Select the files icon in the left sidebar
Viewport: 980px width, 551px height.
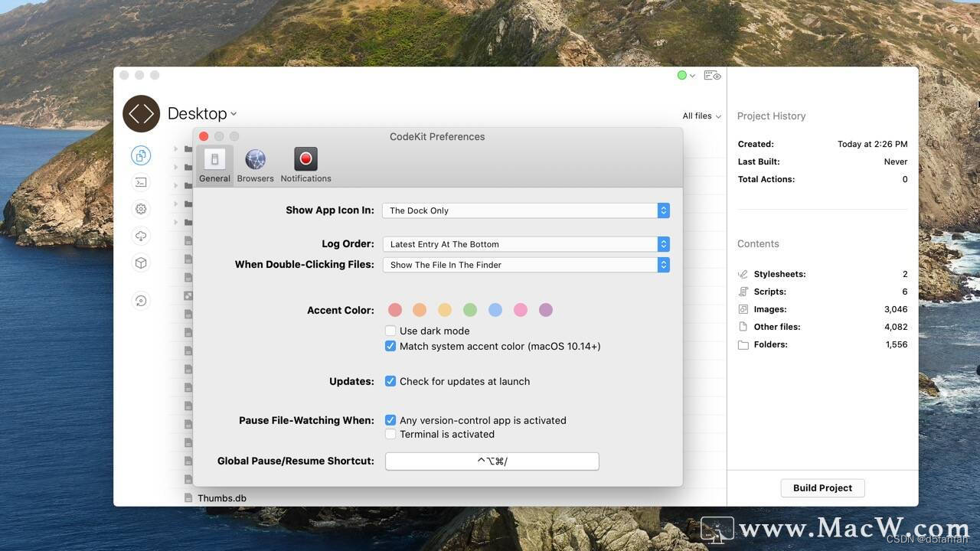click(141, 155)
